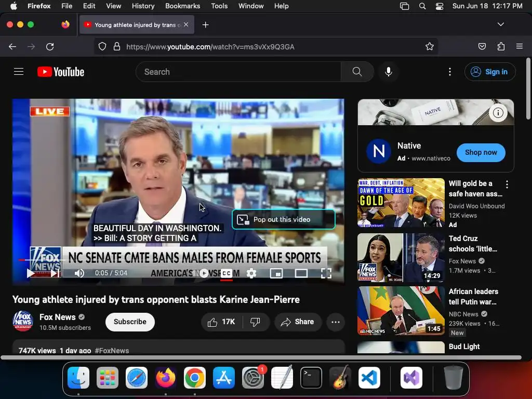Go back with browser back arrow

coord(12,46)
